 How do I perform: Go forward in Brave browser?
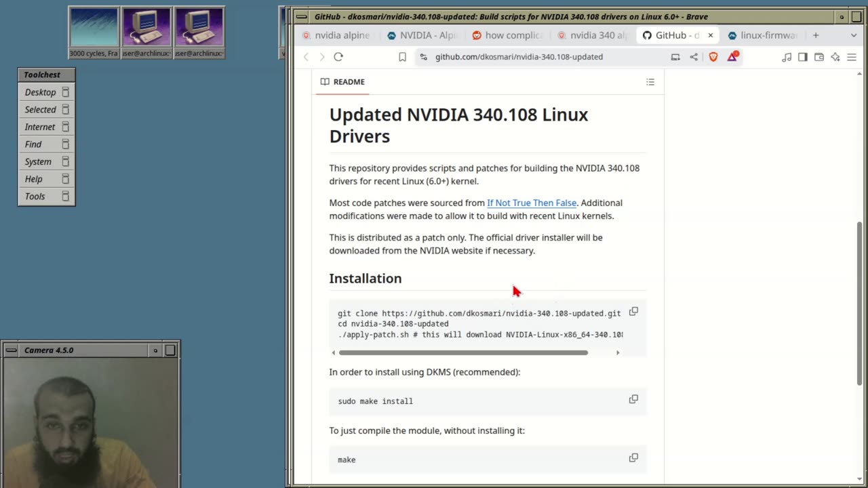coord(322,57)
